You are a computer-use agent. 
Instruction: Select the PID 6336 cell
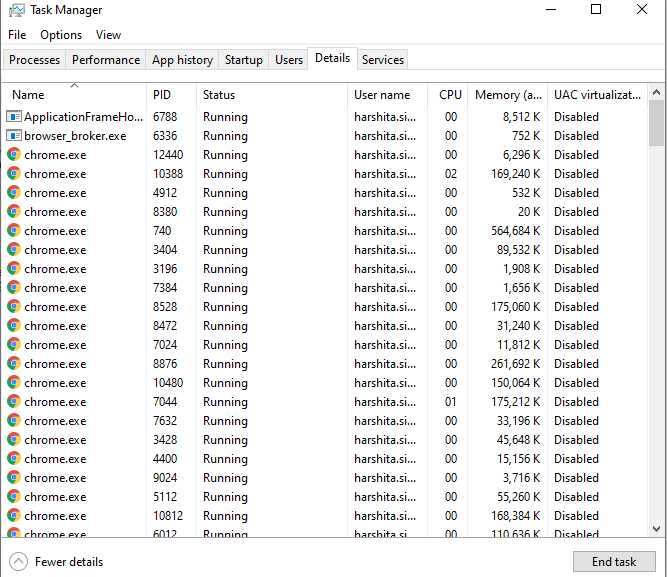pyautogui.click(x=165, y=136)
